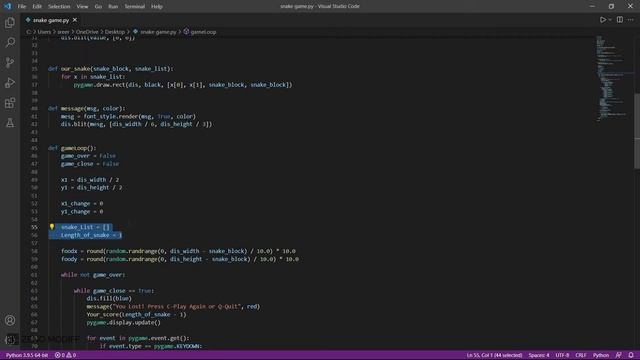
Task: Open the Selection menu
Action: click(59, 7)
